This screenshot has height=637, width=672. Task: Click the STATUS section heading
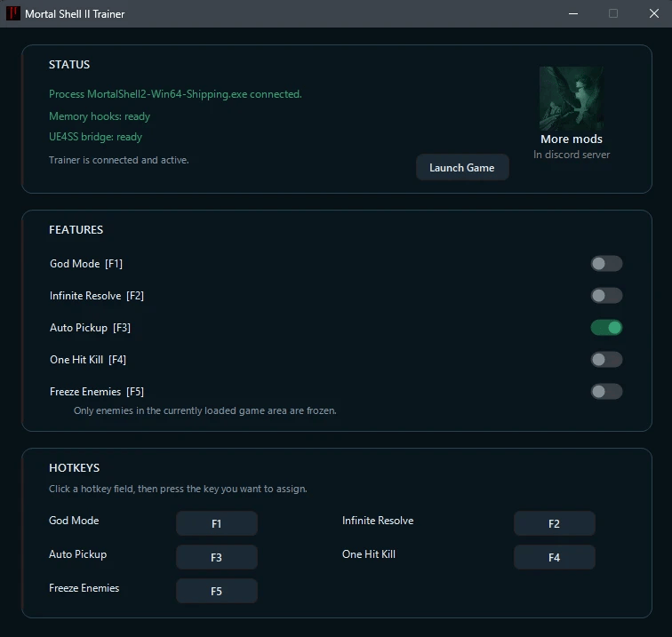[x=69, y=65]
